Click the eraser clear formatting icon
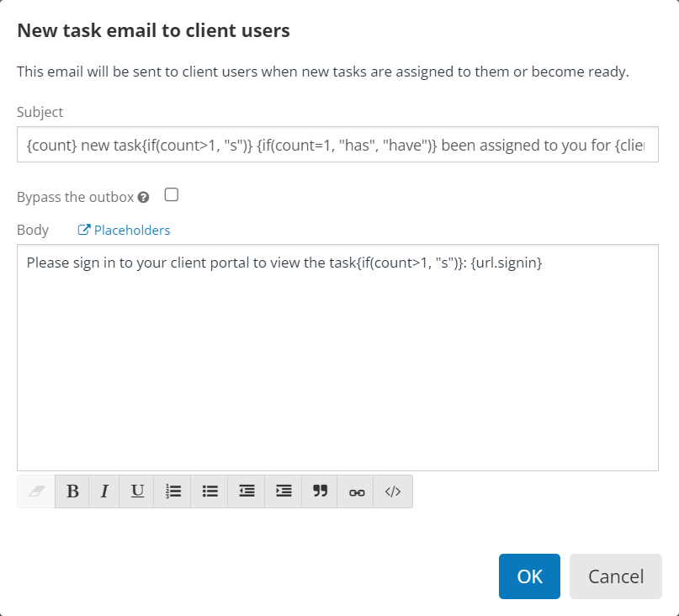679x616 pixels. [x=35, y=491]
